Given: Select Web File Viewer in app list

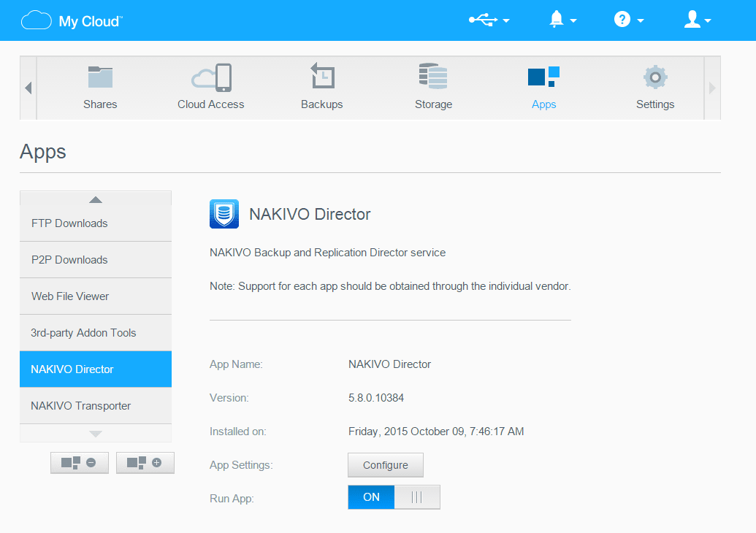Looking at the screenshot, I should (96, 296).
